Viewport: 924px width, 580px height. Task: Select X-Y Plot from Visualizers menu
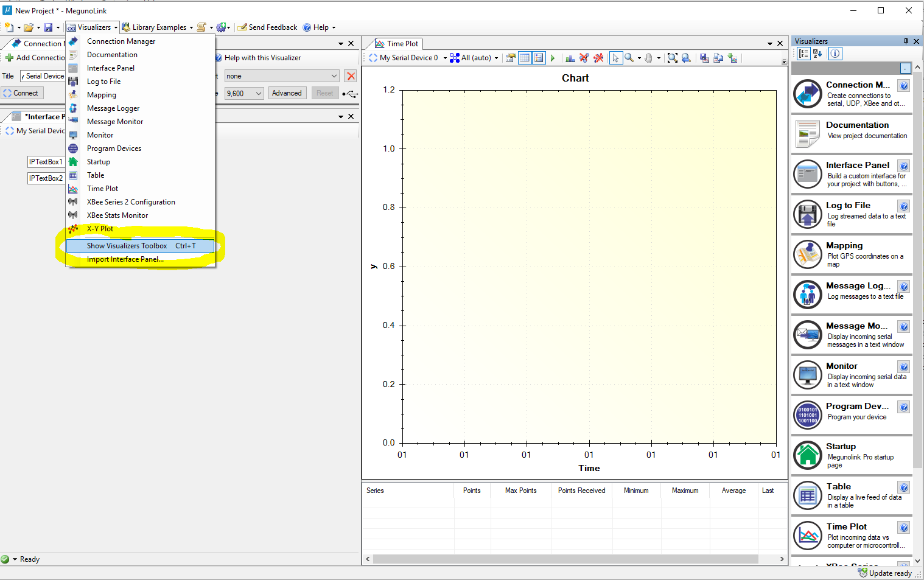(100, 229)
